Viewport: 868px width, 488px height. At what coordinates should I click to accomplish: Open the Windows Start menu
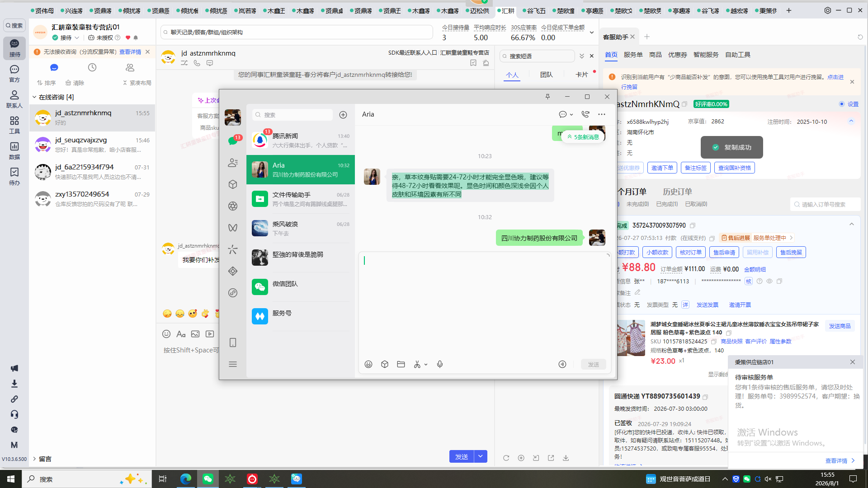point(11,479)
